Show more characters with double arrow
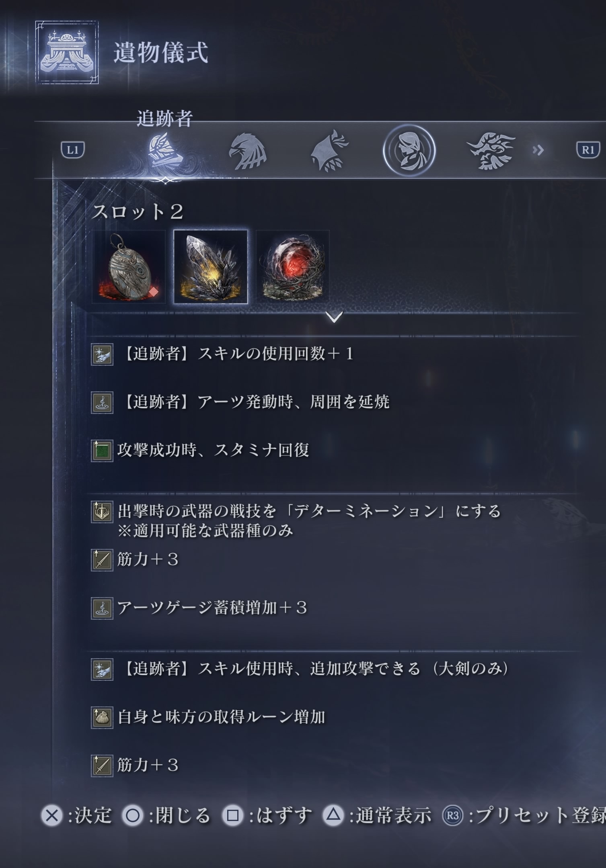 538,150
